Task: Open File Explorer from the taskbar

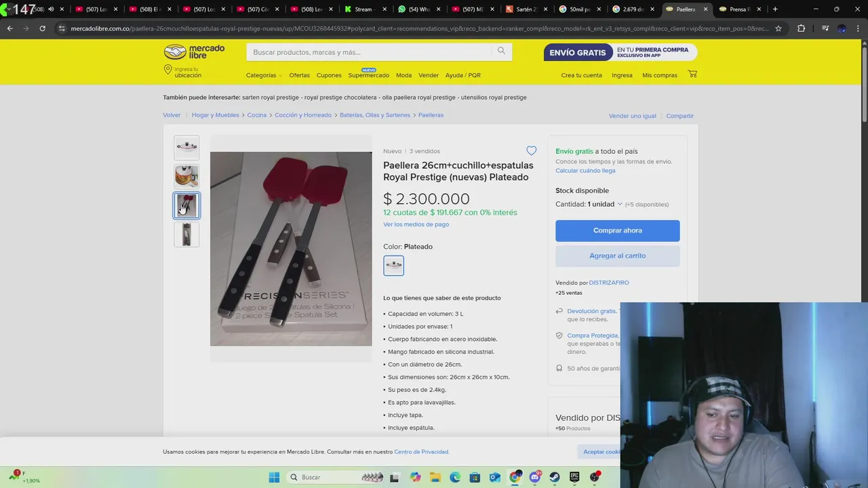Action: [435, 477]
